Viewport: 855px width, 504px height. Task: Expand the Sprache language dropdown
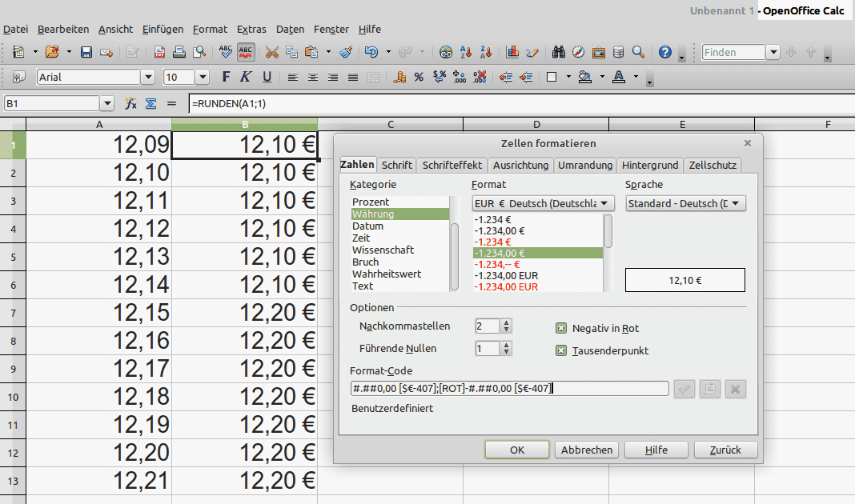[685, 203]
